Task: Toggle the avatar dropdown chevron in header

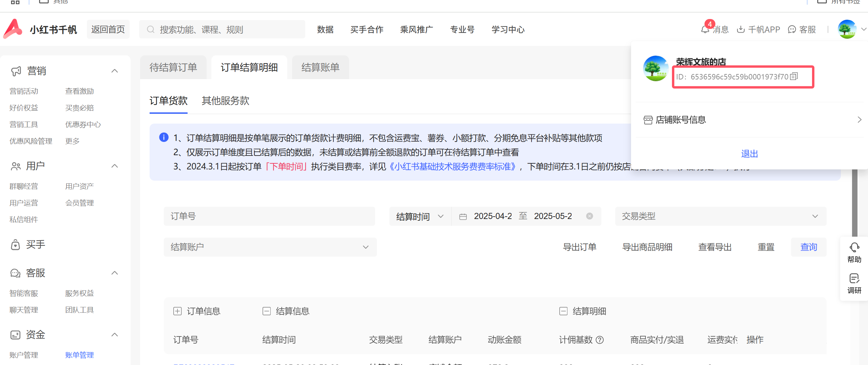Action: [x=864, y=29]
